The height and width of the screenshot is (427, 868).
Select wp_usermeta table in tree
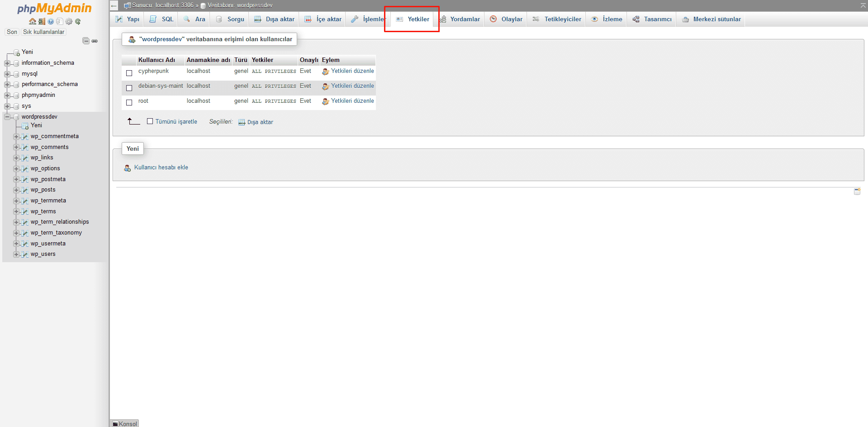pyautogui.click(x=48, y=244)
